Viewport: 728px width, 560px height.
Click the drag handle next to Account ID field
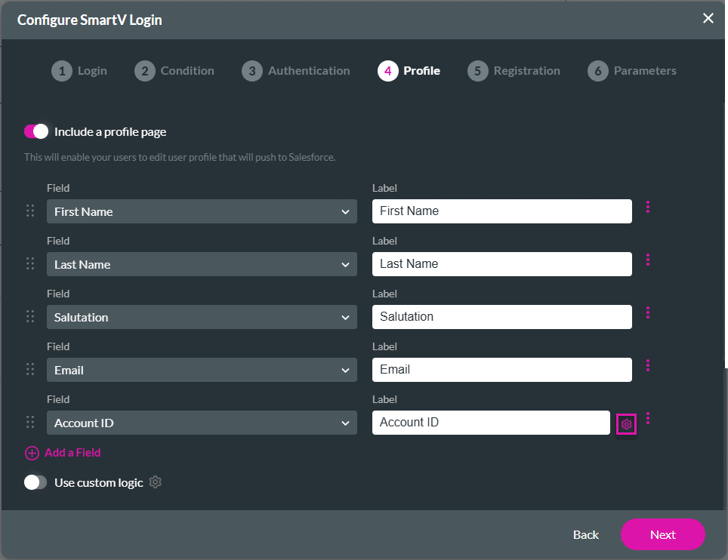click(x=30, y=422)
